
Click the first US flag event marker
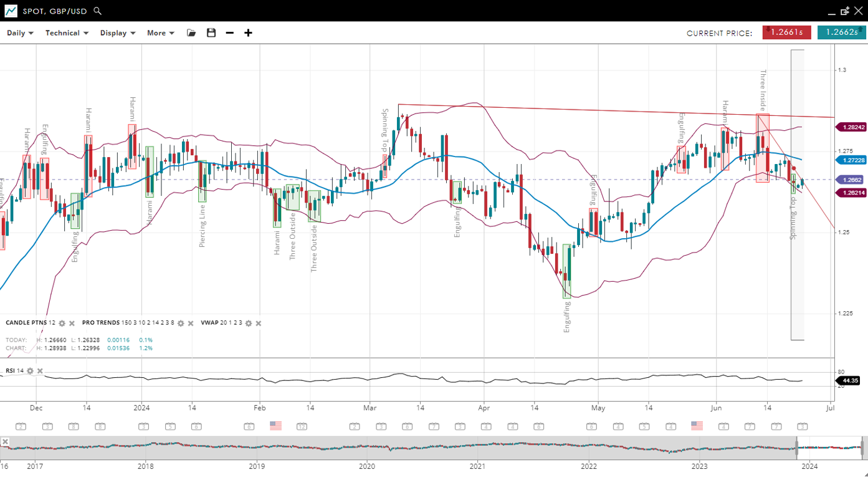tap(275, 426)
